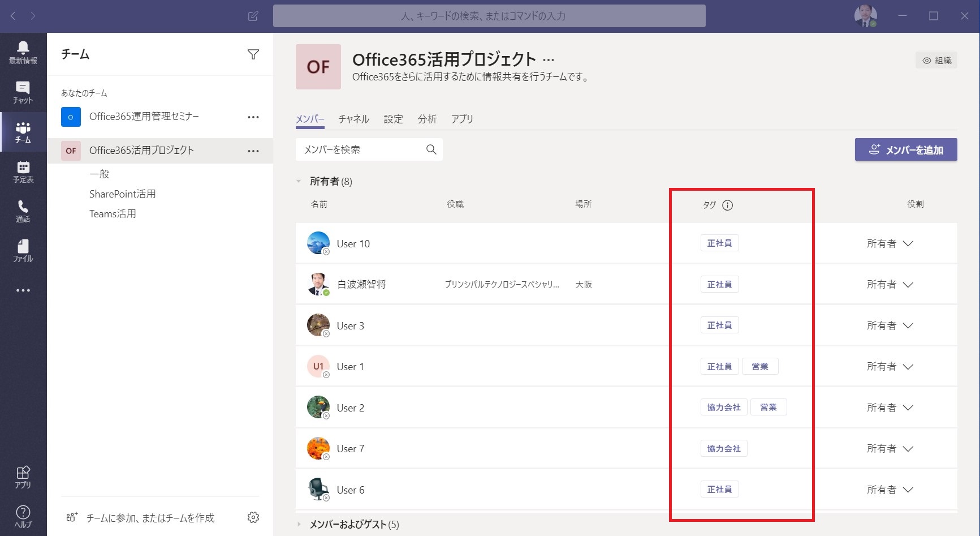Go back with the left arrow
The height and width of the screenshot is (536, 980).
13,16
